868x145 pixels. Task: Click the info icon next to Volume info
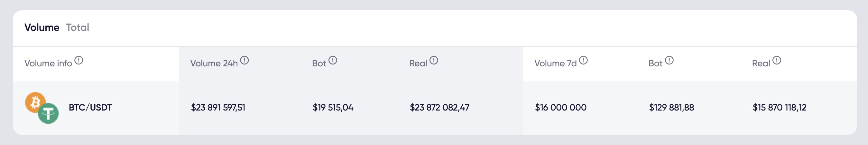click(x=79, y=60)
